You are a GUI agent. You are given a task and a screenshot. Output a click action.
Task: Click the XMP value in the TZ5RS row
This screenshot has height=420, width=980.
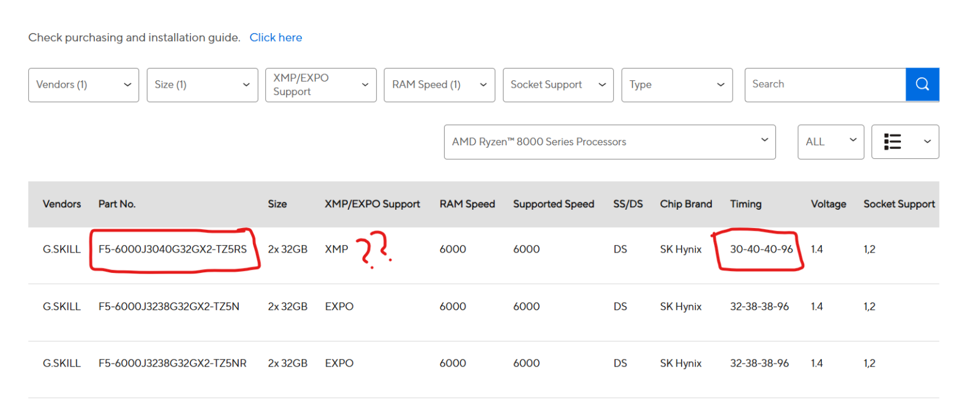pyautogui.click(x=336, y=250)
